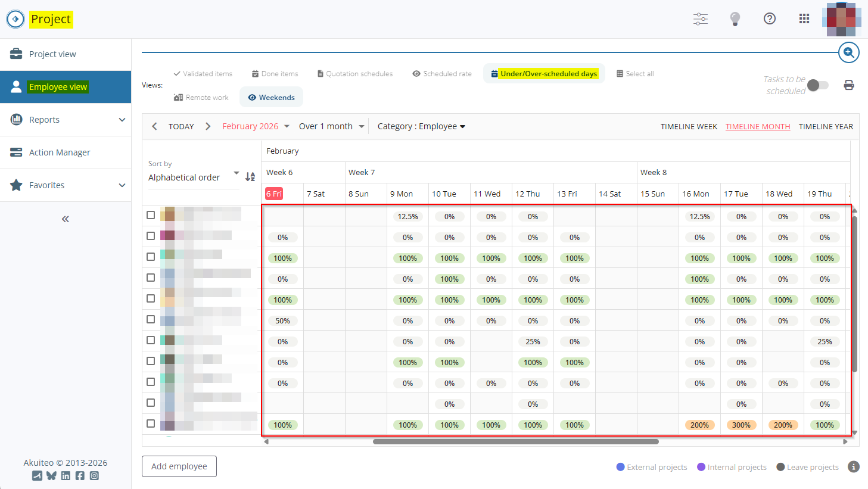
Task: Open the apps grid menu icon
Action: click(x=804, y=19)
